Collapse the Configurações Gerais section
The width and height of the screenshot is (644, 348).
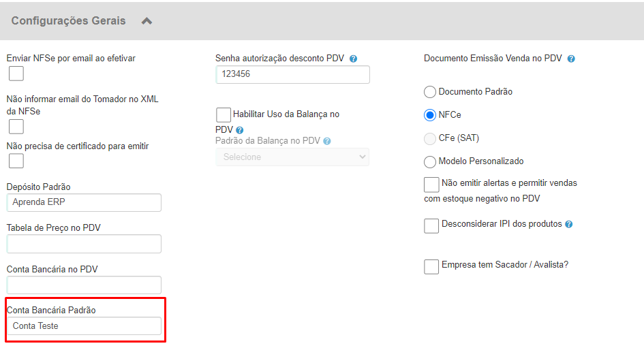click(x=147, y=21)
